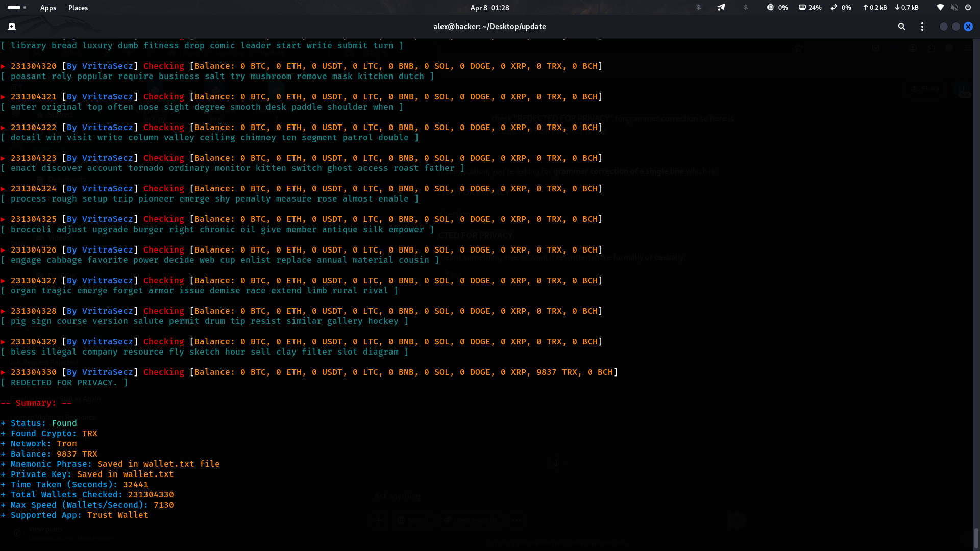Click the download speed 0.7 kB indicator
The height and width of the screenshot is (551, 980).
(x=906, y=8)
